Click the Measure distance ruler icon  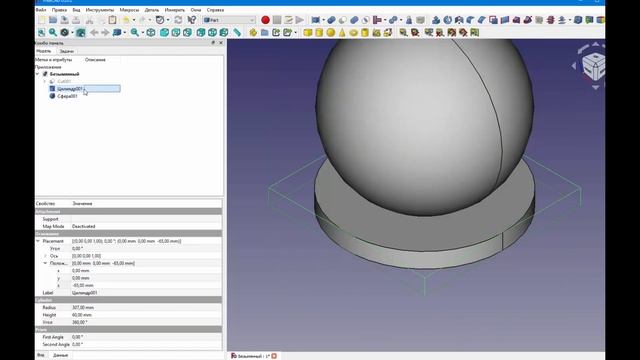(237, 33)
